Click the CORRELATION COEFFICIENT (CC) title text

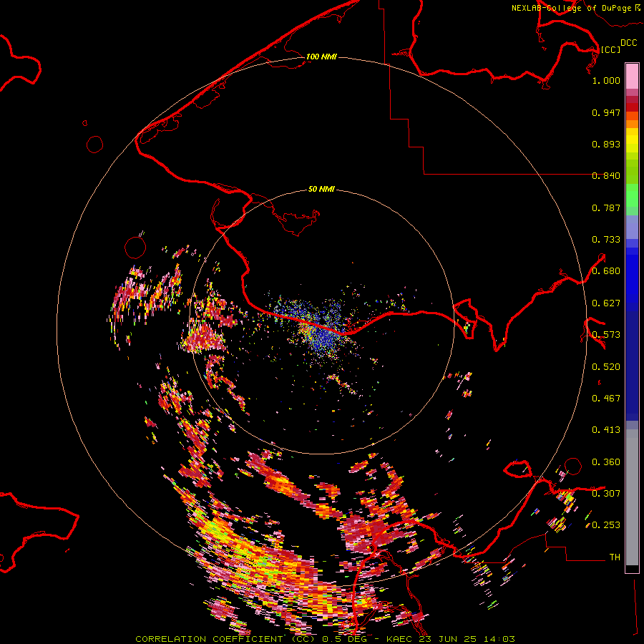[x=225, y=639]
